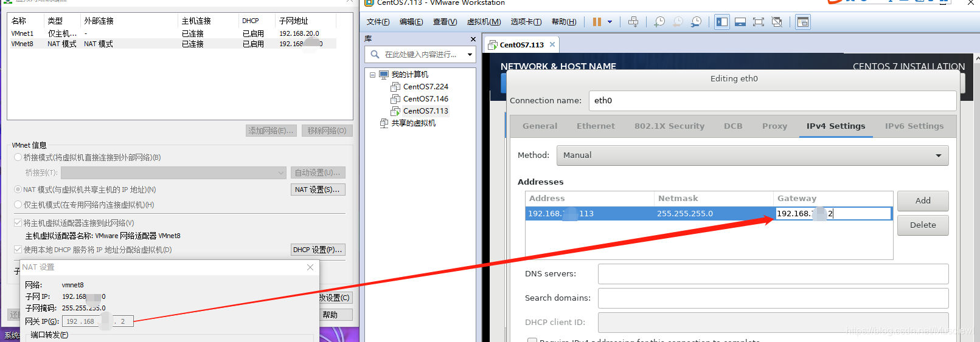The image size is (980, 342).
Task: Click the console view icon at toolbar end
Action: pos(803,22)
